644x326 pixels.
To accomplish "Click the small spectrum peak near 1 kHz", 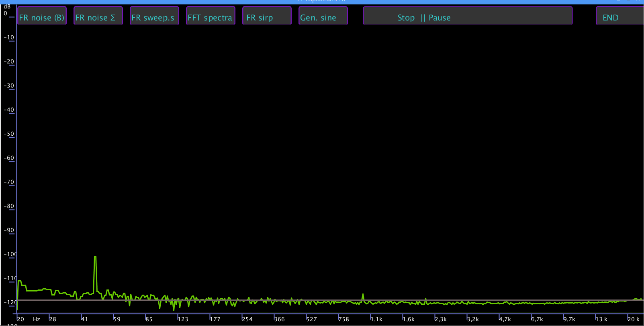I will tap(363, 294).
